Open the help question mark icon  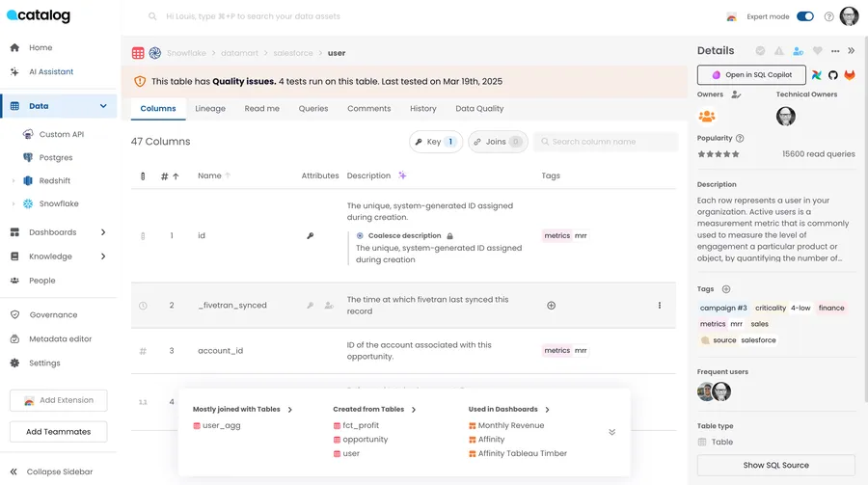[828, 16]
